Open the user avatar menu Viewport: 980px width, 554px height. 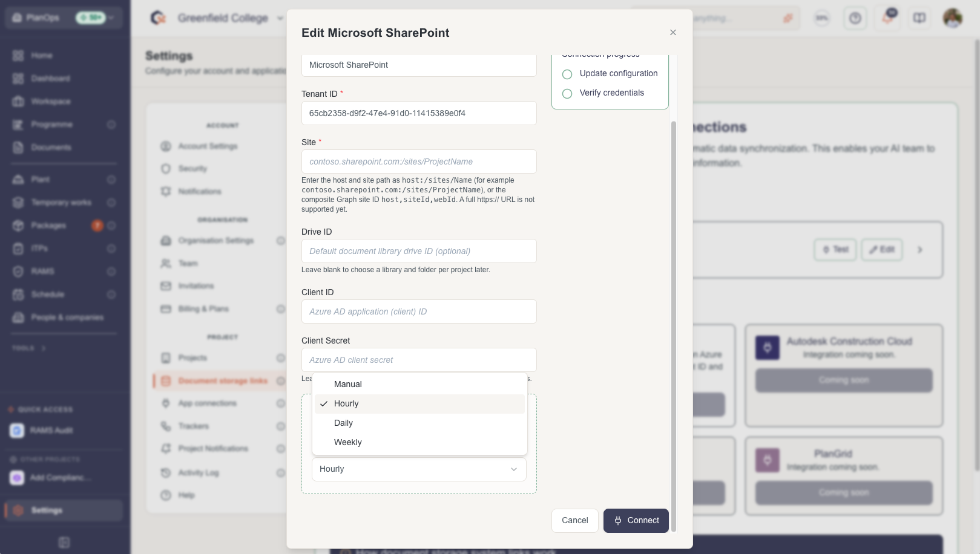tap(953, 18)
